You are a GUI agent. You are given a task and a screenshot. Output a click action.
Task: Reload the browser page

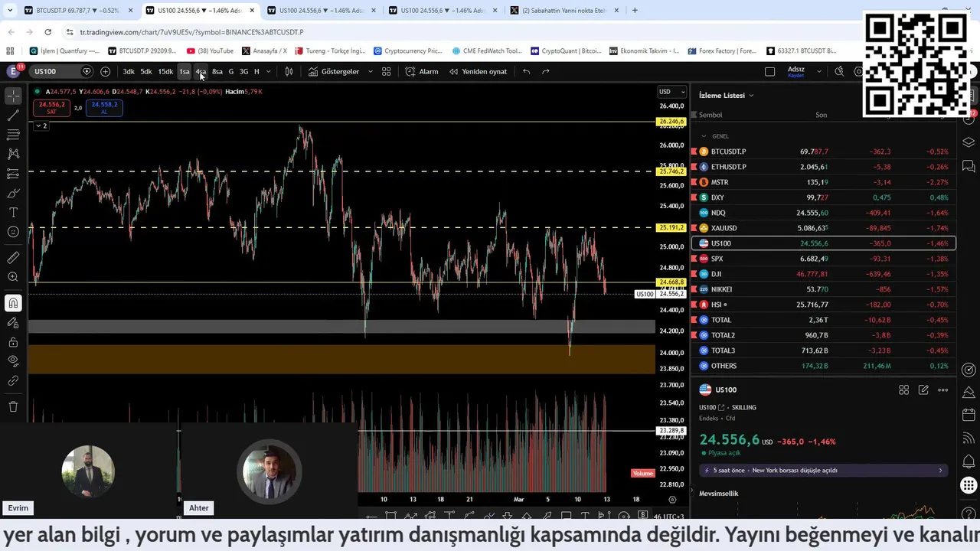(47, 32)
